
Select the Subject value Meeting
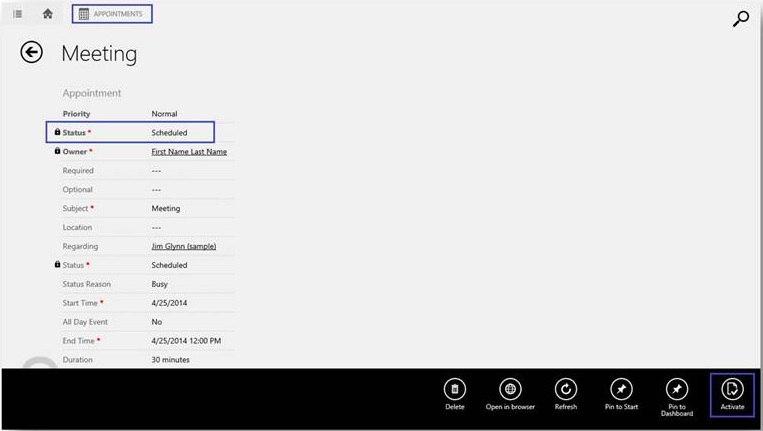165,208
